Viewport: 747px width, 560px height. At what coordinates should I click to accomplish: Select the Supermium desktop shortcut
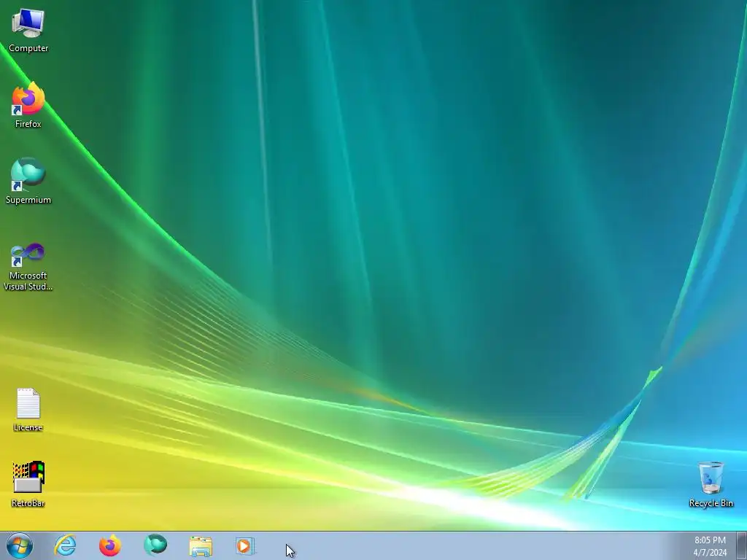28,181
